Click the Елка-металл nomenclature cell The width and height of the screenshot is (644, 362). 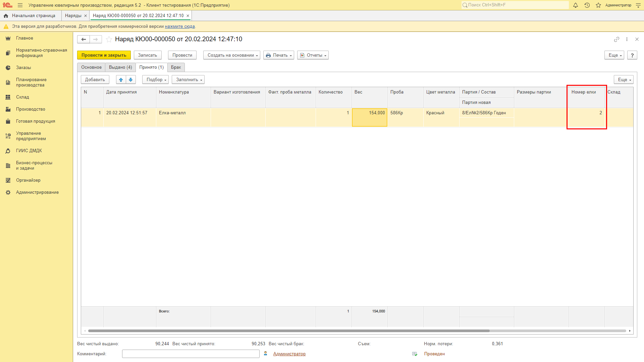[x=183, y=117]
